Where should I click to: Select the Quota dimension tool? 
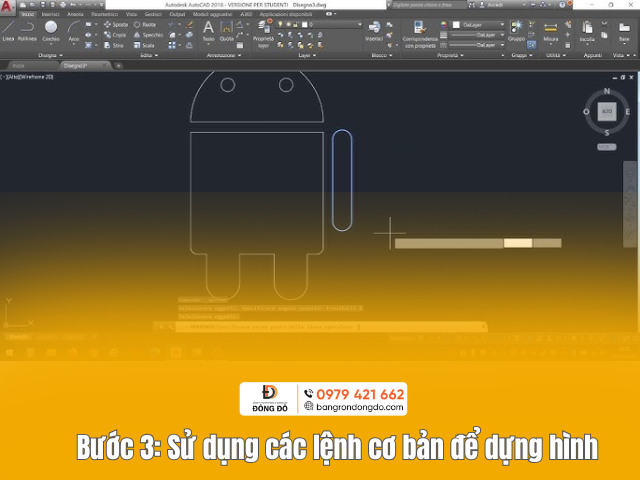(226, 31)
